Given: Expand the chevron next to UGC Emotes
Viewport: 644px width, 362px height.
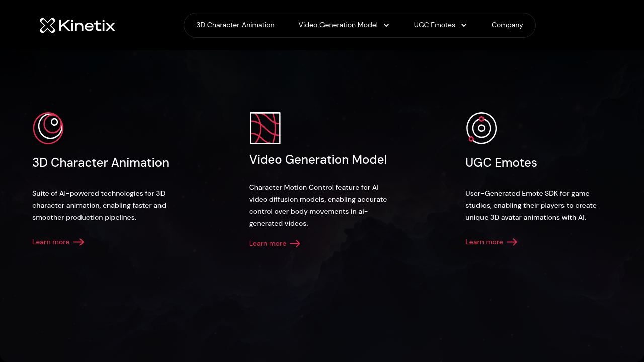Looking at the screenshot, I should 464,25.
